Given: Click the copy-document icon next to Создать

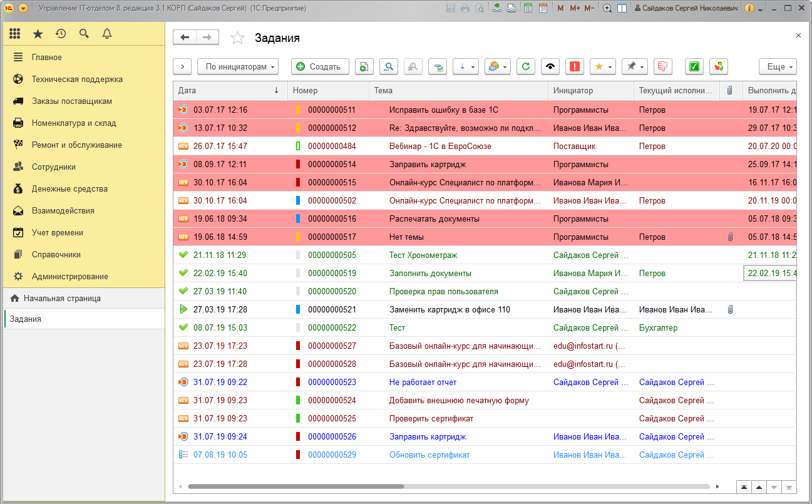Looking at the screenshot, I should [364, 66].
